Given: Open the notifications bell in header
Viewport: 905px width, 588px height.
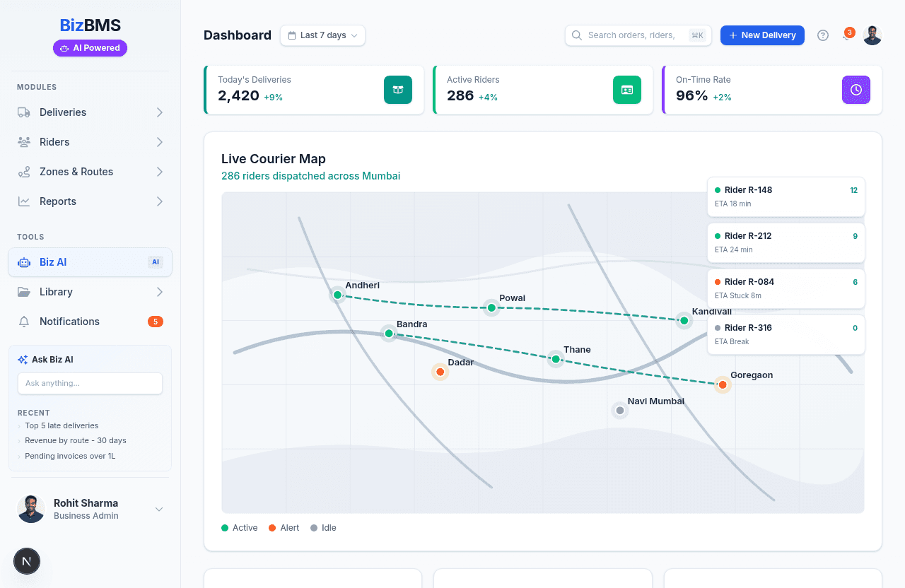Looking at the screenshot, I should point(846,35).
